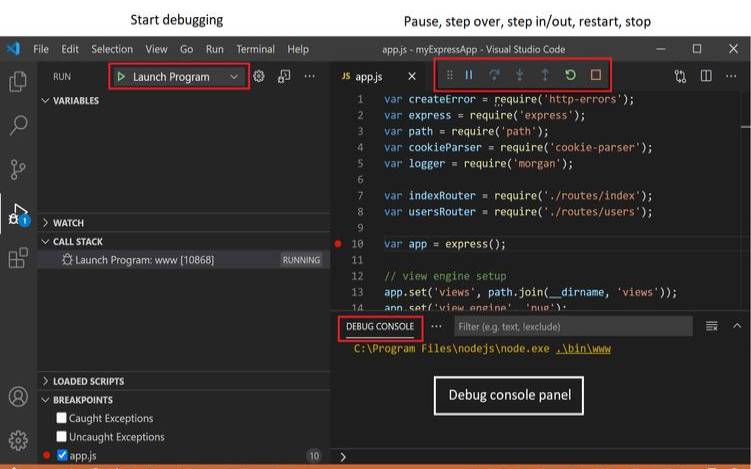Uncheck the app.js breakpoint checkbox

(x=62, y=455)
